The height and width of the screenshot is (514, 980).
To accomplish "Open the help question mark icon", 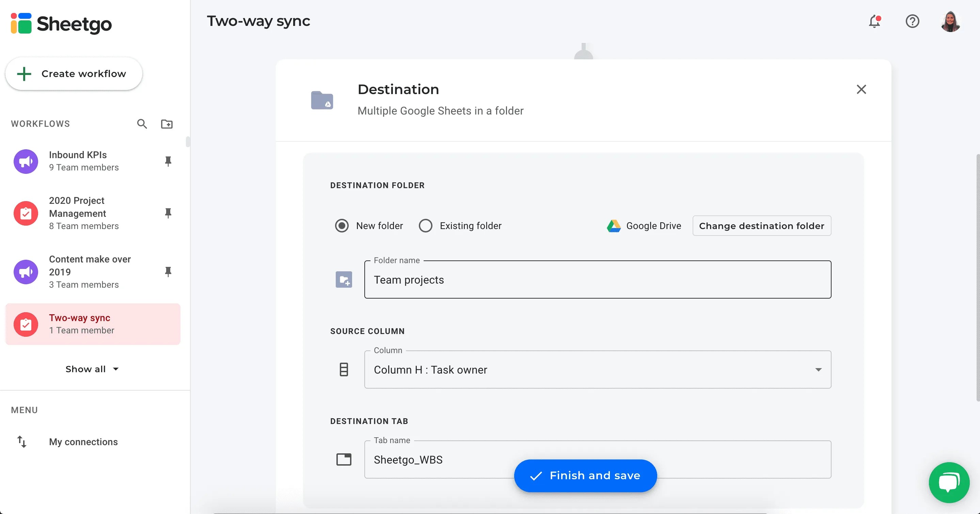I will (912, 22).
